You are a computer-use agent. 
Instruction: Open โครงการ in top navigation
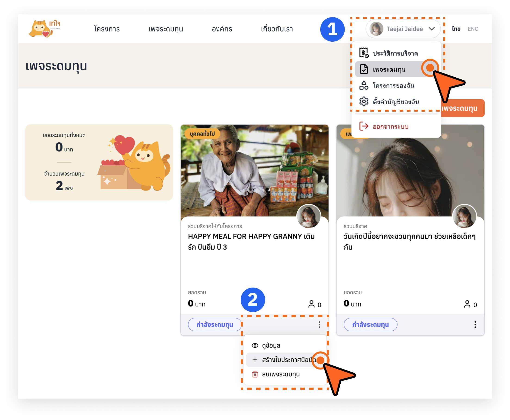point(107,29)
